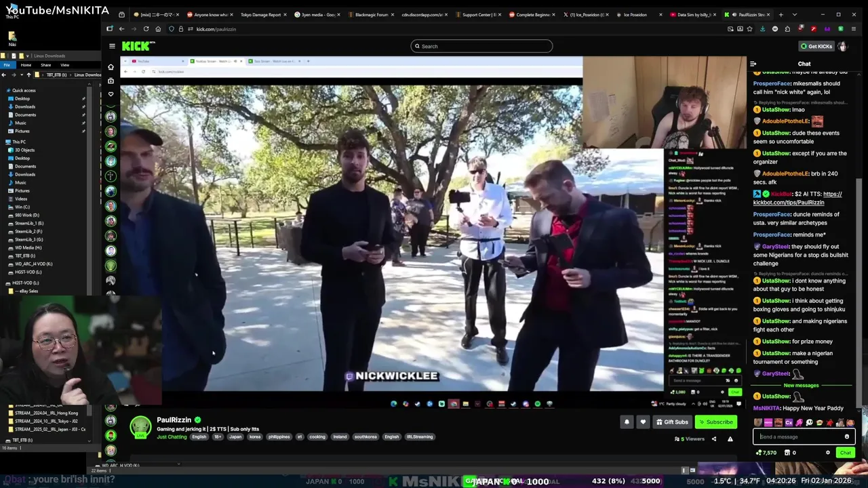Click Niki desktop folder icon
This screenshot has height=488, width=868.
coord(12,38)
